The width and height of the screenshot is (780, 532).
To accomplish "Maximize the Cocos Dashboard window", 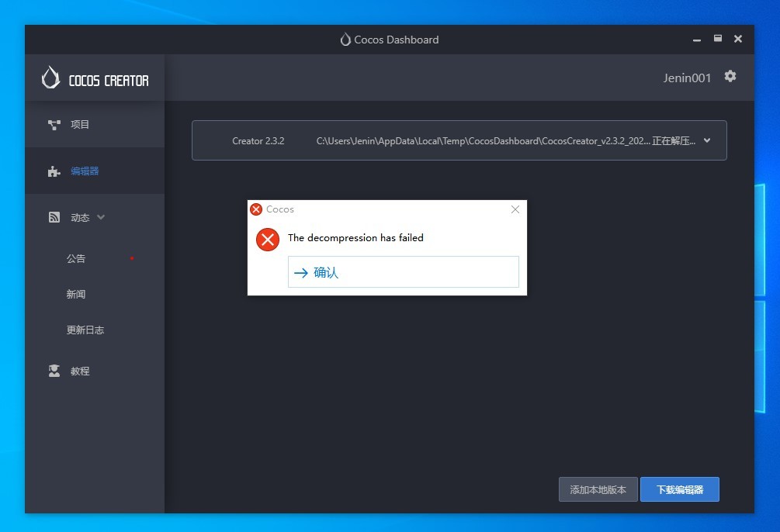I will pos(718,39).
